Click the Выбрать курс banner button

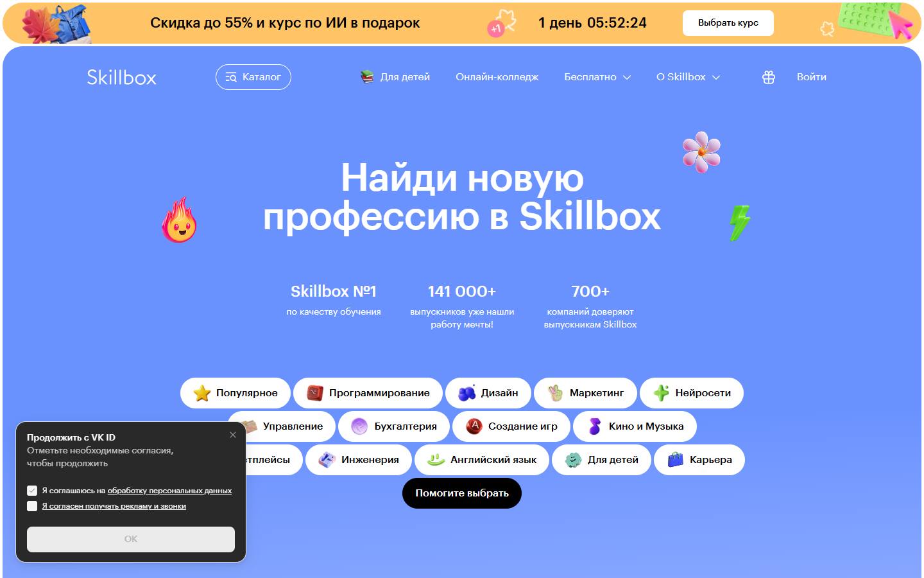click(x=728, y=22)
